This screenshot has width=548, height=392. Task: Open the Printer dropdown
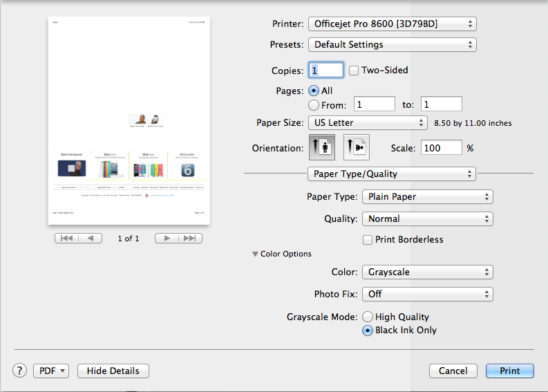(x=392, y=24)
